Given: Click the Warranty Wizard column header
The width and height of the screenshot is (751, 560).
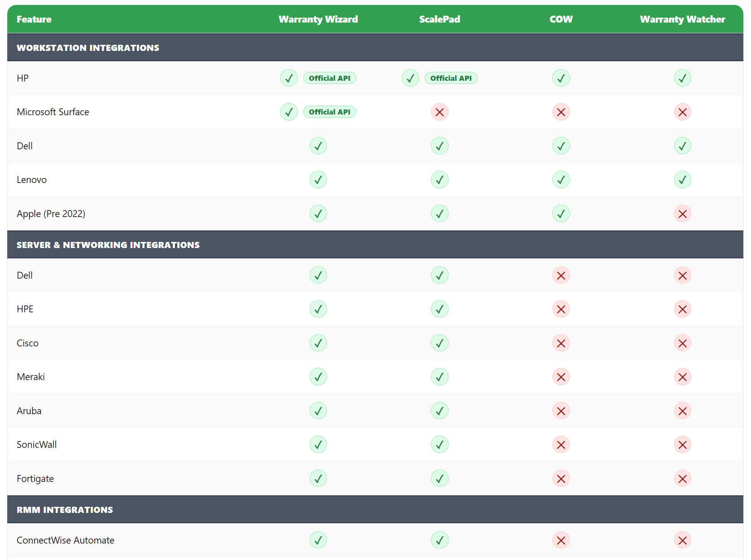Looking at the screenshot, I should point(318,19).
